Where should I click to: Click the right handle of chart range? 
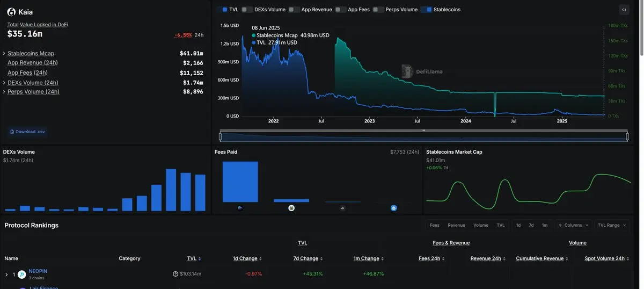tap(627, 136)
